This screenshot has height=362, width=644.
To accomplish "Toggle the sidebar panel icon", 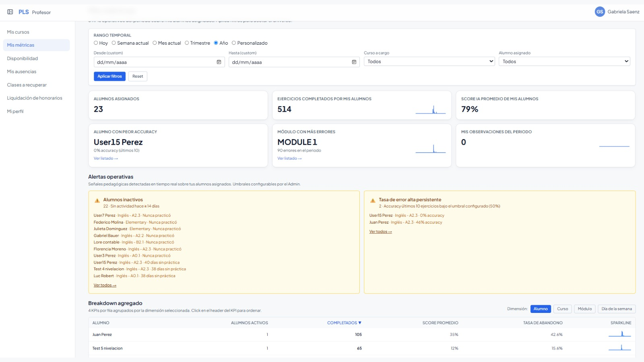I will point(10,12).
